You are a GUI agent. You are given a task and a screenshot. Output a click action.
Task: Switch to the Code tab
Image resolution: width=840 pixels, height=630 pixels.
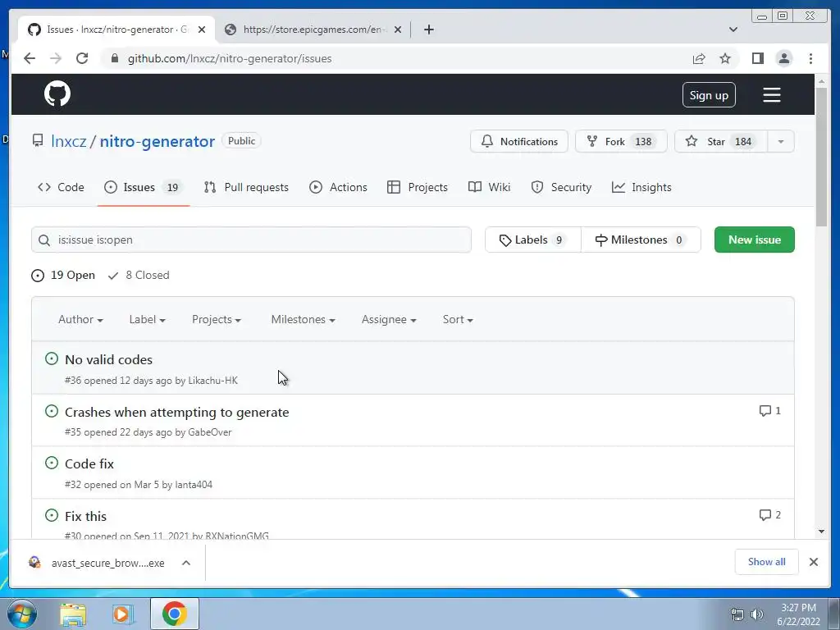[61, 187]
